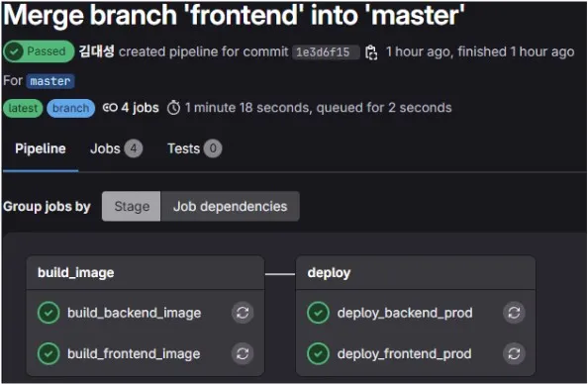Screen dimensions: 588x384
Task: Click the build_backend_image passed status icon
Action: [x=49, y=313]
